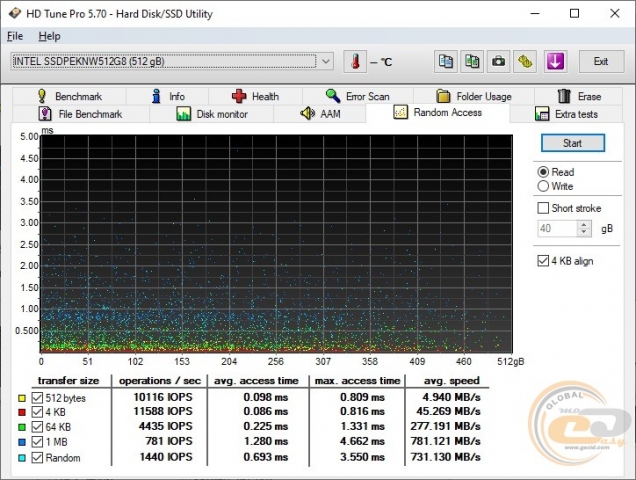Click the green 64 KB color swatch
The image size is (636, 480).
point(22,427)
